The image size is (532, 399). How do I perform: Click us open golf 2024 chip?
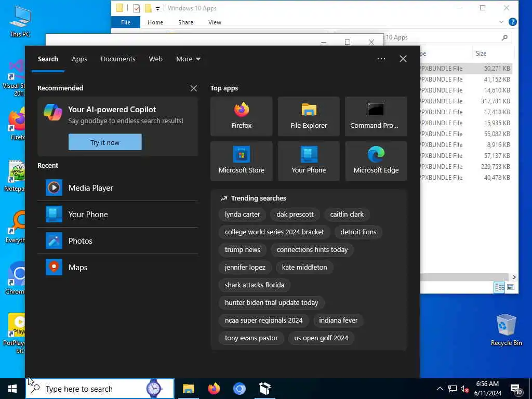(x=321, y=338)
